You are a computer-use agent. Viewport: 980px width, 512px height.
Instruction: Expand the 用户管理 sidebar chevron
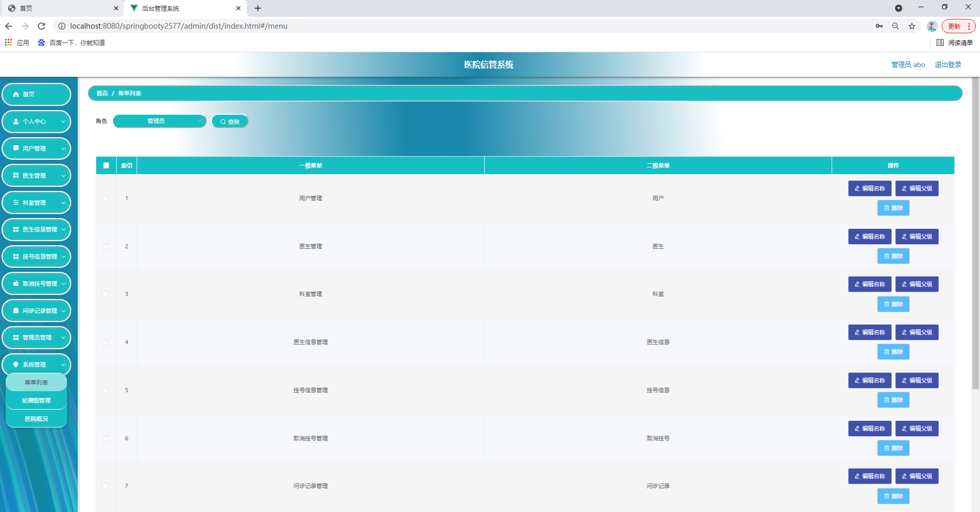pyautogui.click(x=63, y=148)
